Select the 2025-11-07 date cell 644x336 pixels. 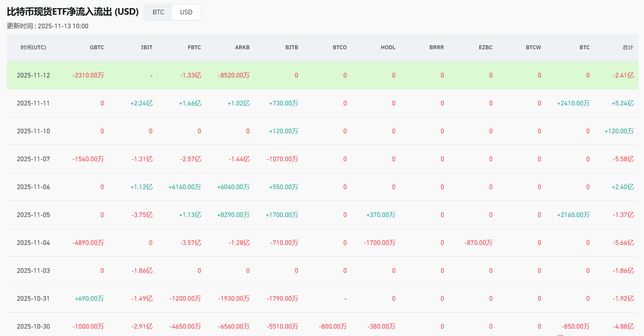(33, 159)
